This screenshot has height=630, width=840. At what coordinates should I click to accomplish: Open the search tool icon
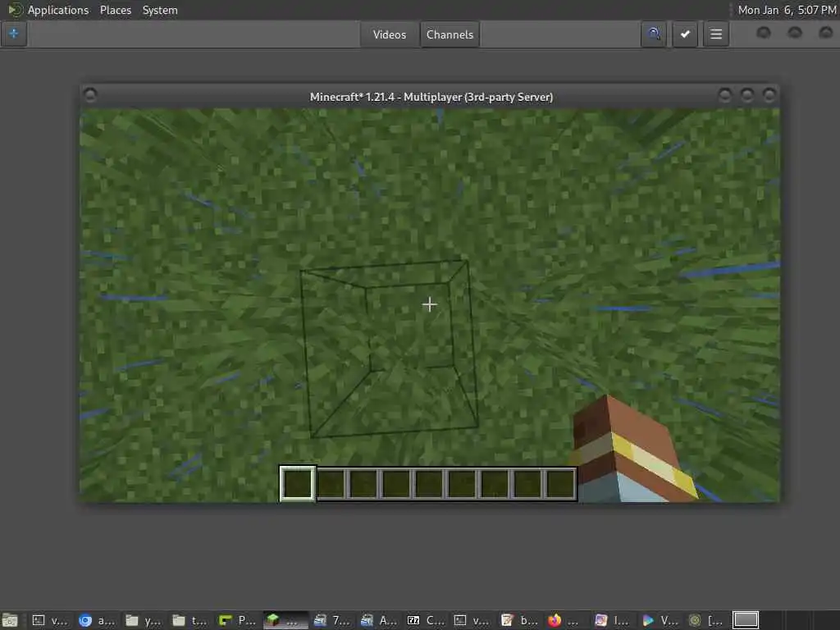click(x=654, y=34)
